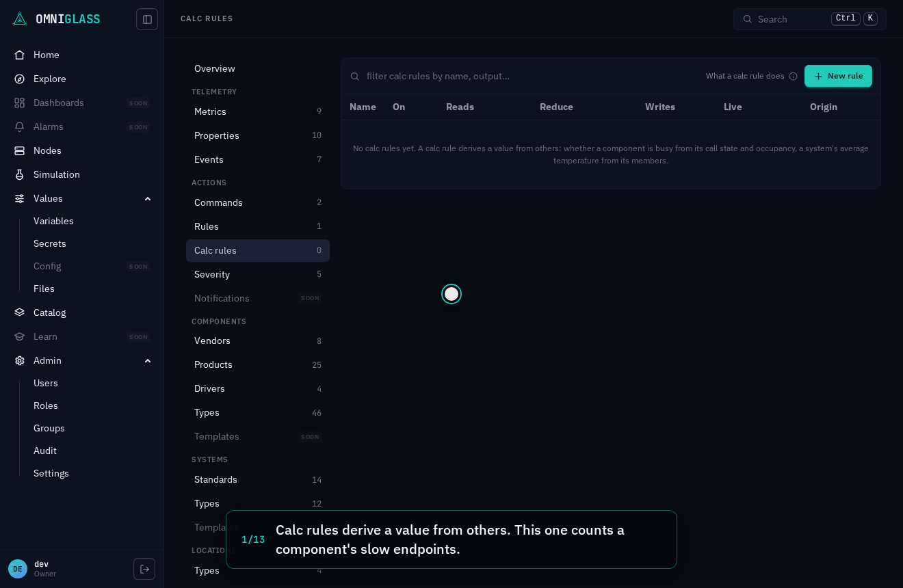The height and width of the screenshot is (588, 903).
Task: Select Calc rules in the side list
Action: click(258, 250)
